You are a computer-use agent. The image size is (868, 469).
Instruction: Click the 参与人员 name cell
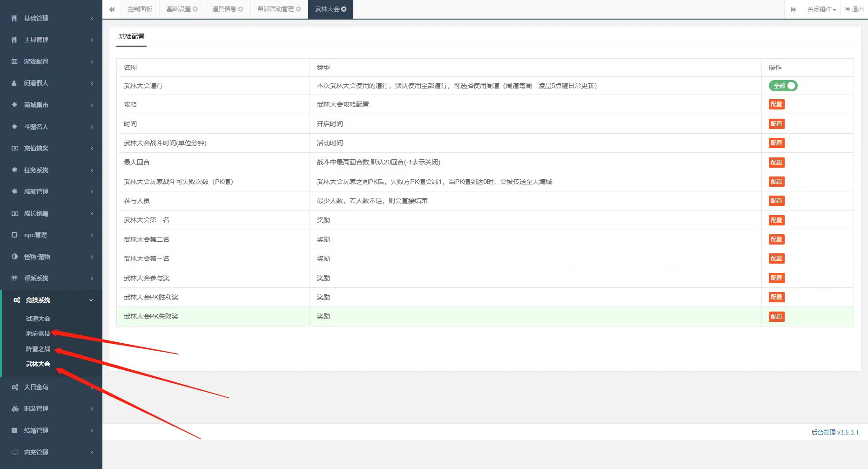(213, 201)
